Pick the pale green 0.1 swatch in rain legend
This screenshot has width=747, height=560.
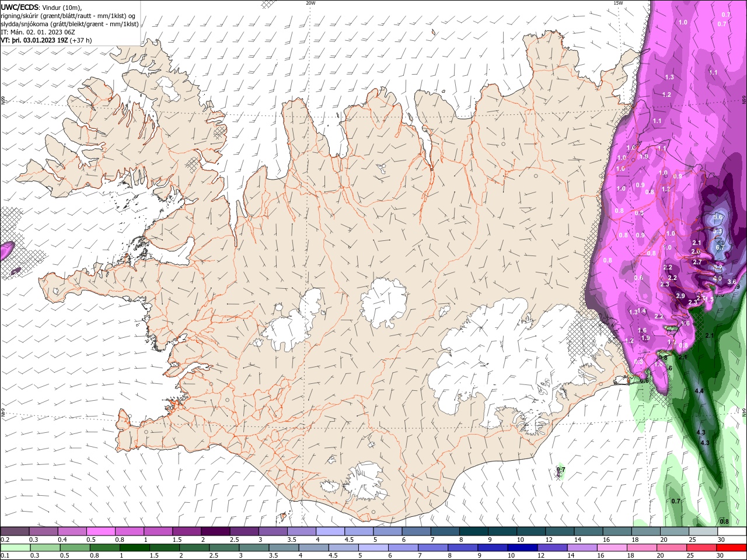point(15,548)
